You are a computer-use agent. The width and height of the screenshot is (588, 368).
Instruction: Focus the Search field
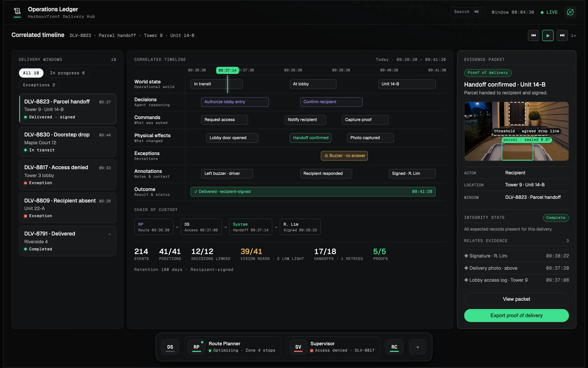[x=467, y=12]
